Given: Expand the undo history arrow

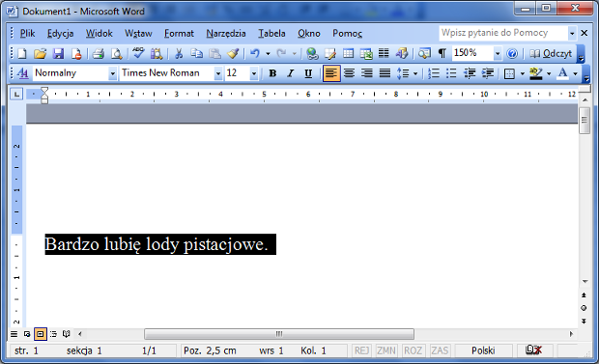Looking at the screenshot, I should 268,53.
